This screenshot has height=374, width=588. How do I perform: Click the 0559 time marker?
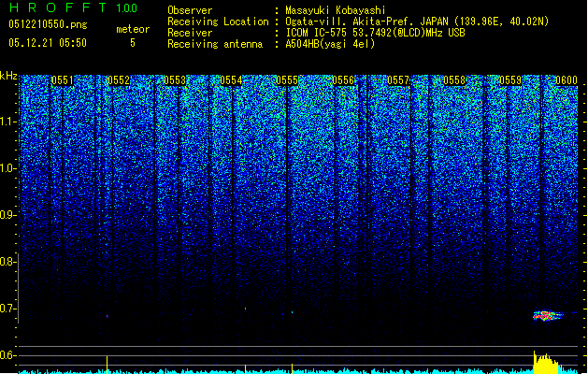(510, 80)
